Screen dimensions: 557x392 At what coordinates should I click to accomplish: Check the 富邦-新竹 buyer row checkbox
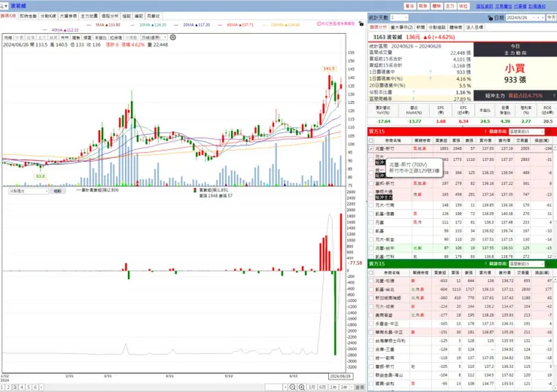(x=371, y=184)
